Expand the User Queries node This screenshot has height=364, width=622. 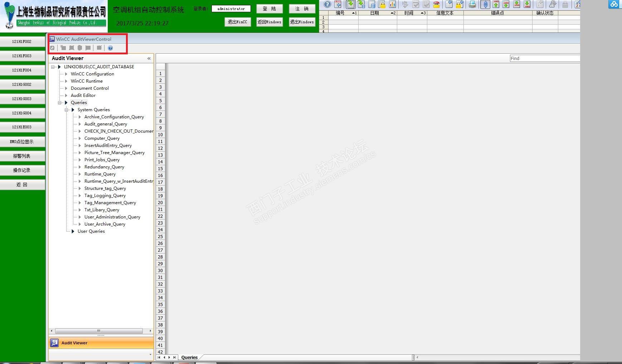pyautogui.click(x=73, y=231)
